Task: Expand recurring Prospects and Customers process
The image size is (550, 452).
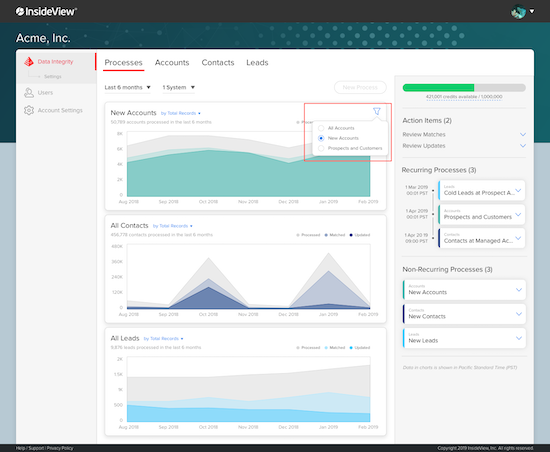Action: pos(518,215)
